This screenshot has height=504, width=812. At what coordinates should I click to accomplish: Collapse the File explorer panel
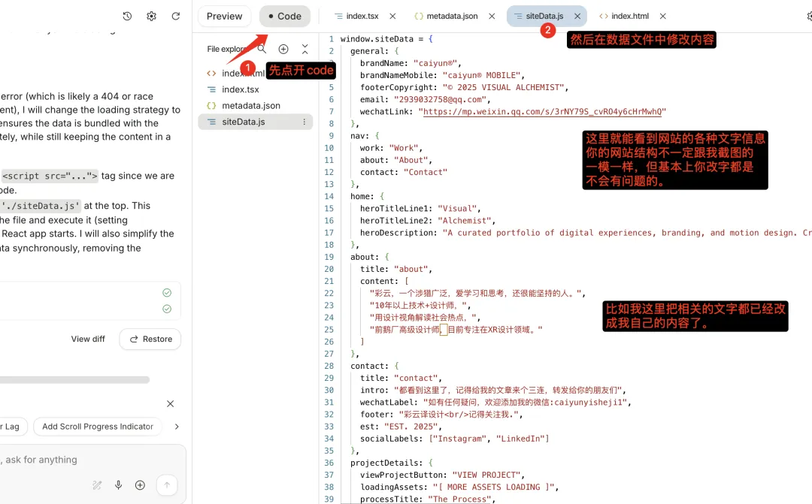coord(304,49)
